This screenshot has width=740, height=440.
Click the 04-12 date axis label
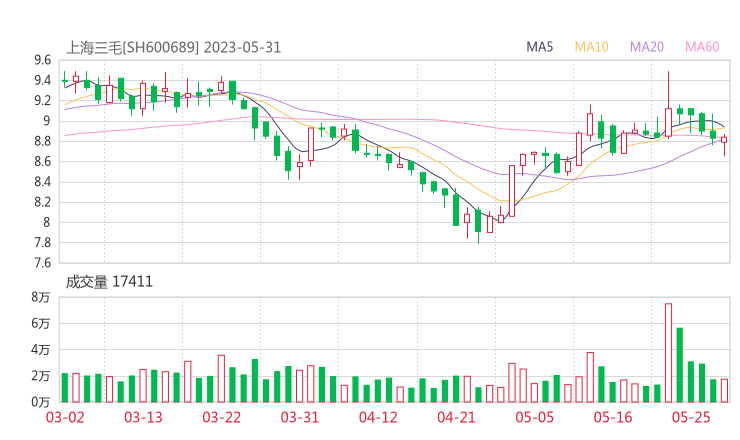click(x=378, y=417)
